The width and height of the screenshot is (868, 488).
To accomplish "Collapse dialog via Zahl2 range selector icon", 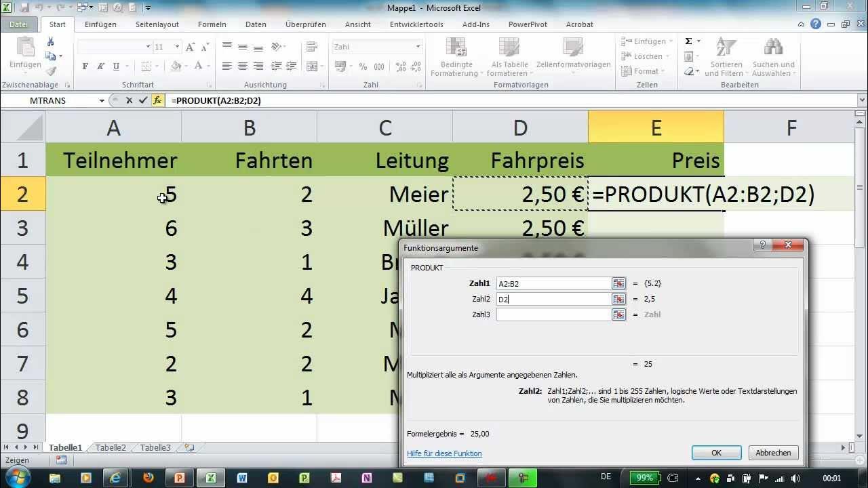I will (x=618, y=299).
